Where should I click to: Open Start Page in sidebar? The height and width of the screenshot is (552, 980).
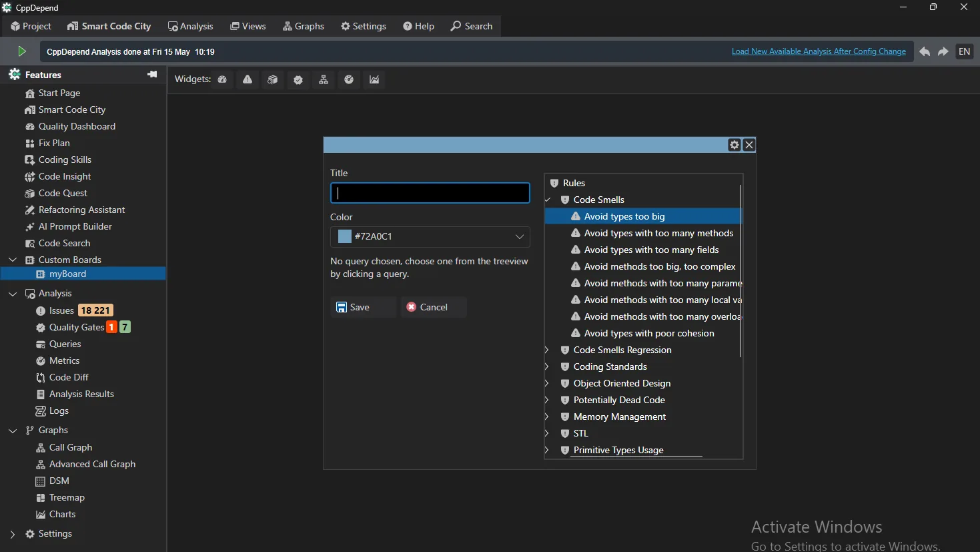point(59,93)
